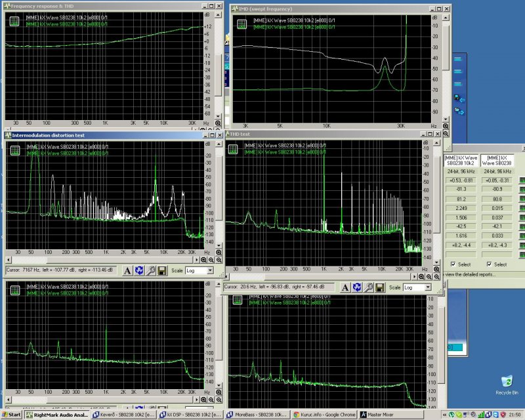Click the blue refresh arrows icon in Intermodulation distortion window
Image resolution: width=525 pixels, height=420 pixels.
coord(139,270)
